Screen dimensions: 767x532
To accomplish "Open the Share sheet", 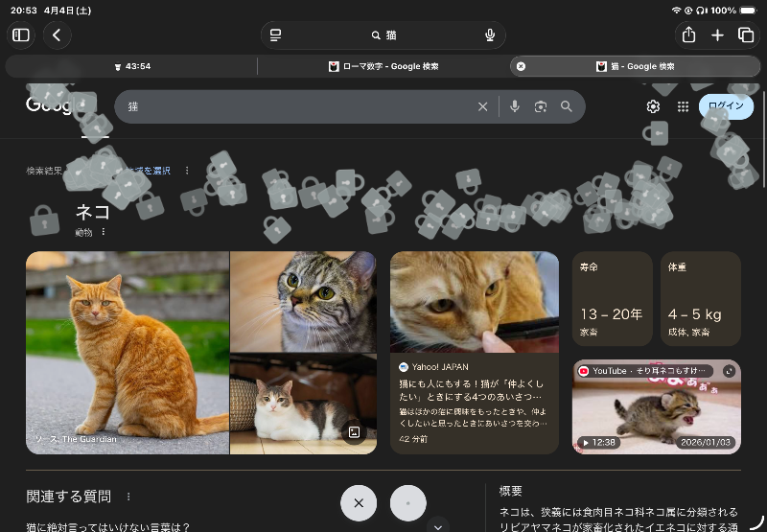I will click(x=688, y=35).
